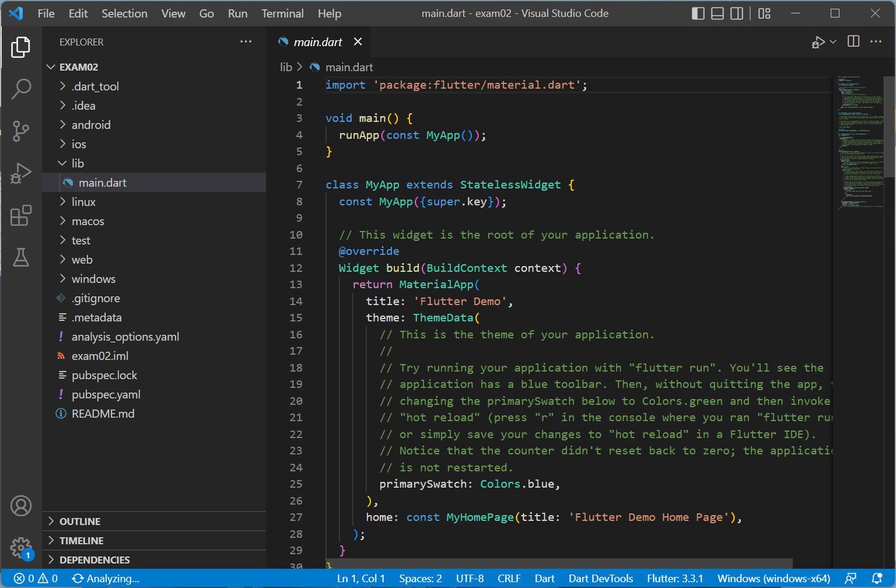Click the Explorer more actions ellipsis

coord(246,41)
